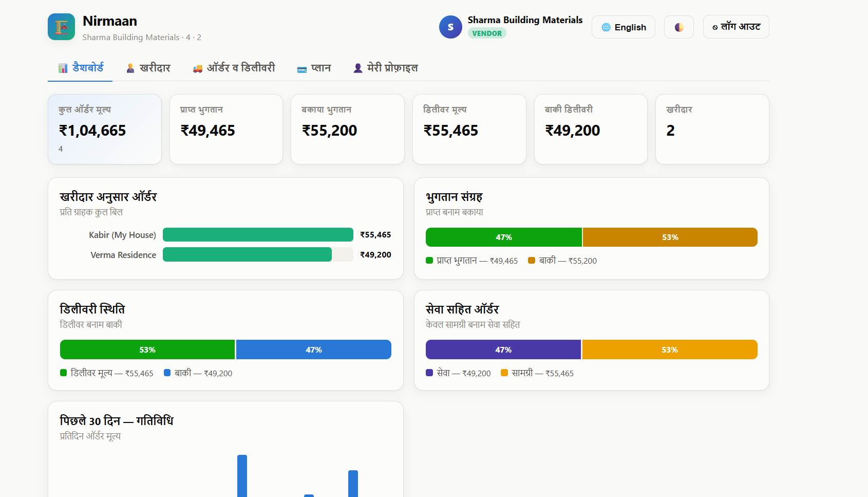Image resolution: width=868 pixels, height=497 pixels.
Task: Click the ₹55,465 value beside Kabir's bar
Action: [375, 235]
